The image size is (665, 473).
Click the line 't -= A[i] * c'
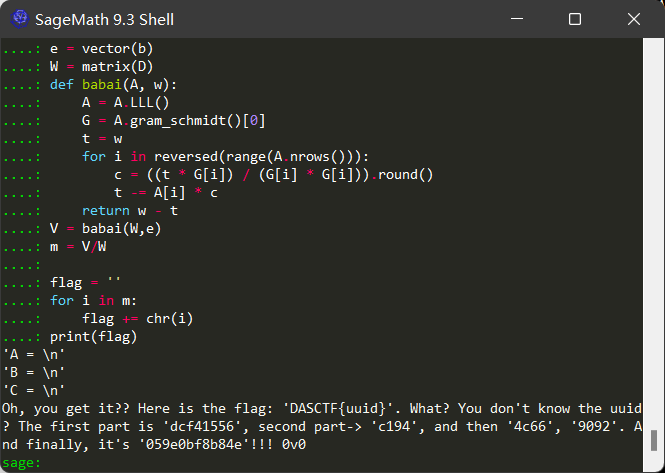coord(166,193)
